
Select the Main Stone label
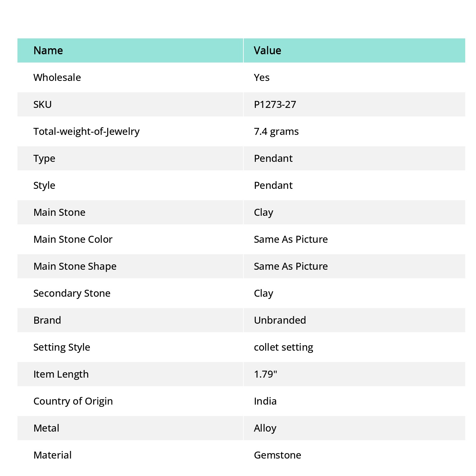click(59, 212)
